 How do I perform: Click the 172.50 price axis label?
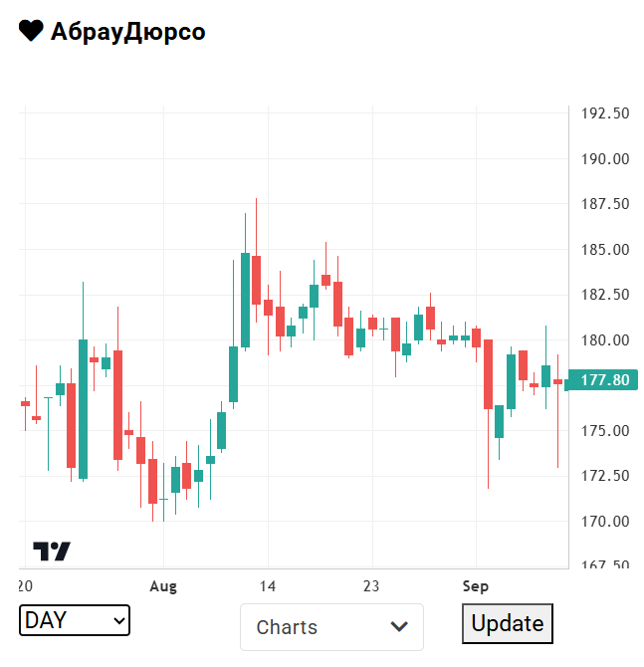coord(605,476)
